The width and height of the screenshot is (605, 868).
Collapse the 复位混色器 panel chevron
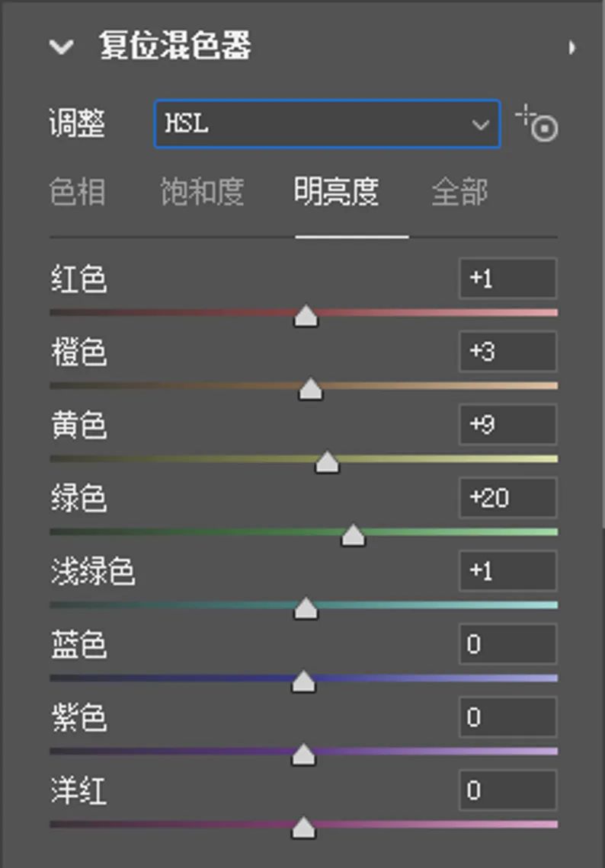pyautogui.click(x=61, y=47)
